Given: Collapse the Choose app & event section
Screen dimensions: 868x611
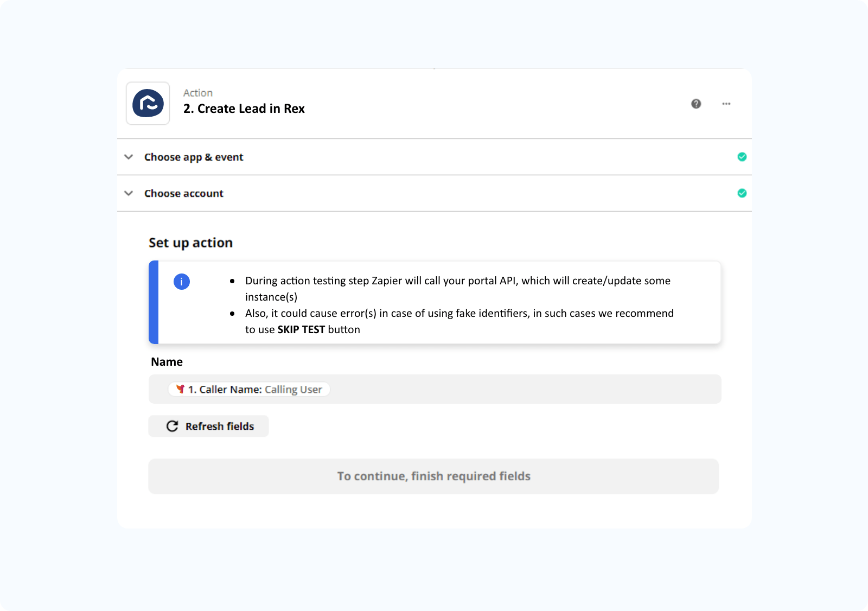Looking at the screenshot, I should click(129, 157).
